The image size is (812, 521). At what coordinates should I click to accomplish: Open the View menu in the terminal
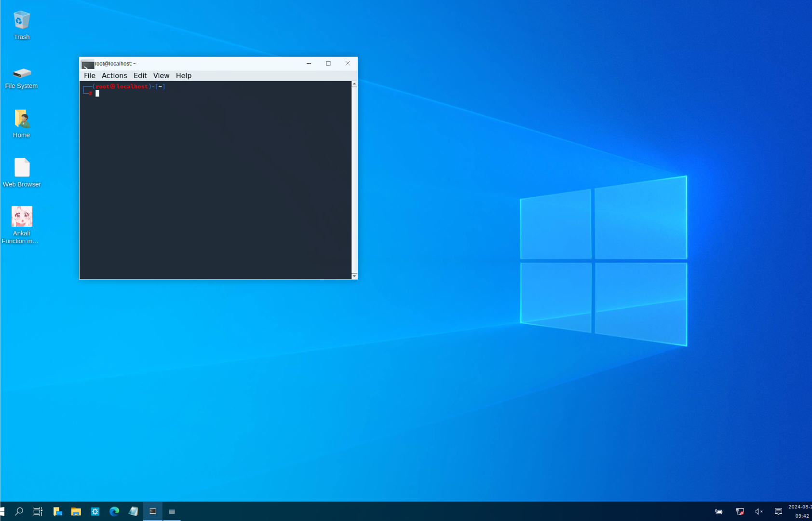161,76
